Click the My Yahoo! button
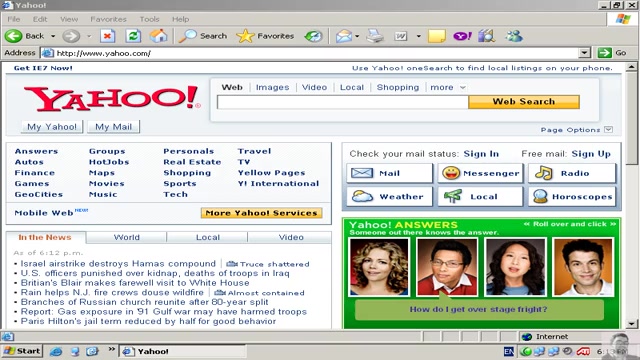The image size is (640, 360). tap(52, 127)
